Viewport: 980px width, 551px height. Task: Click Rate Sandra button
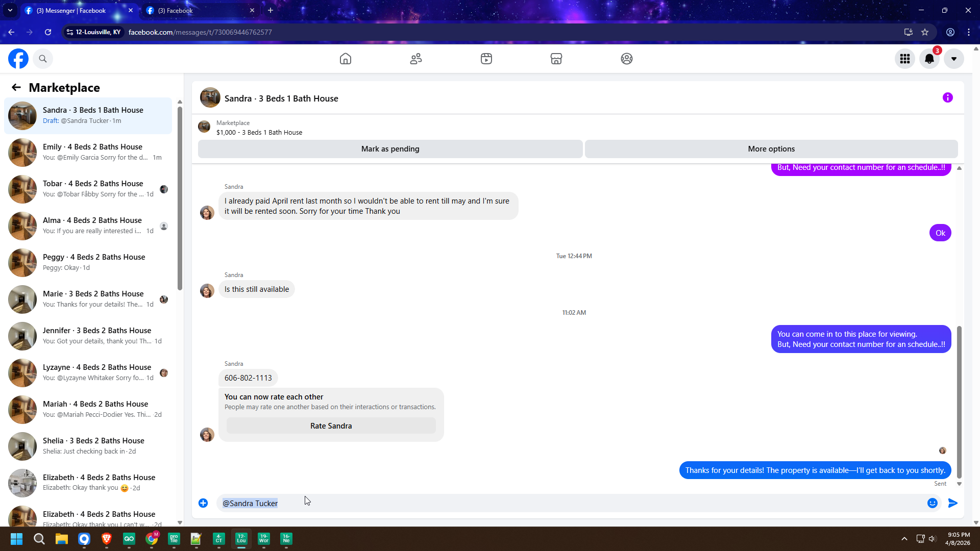coord(331,426)
